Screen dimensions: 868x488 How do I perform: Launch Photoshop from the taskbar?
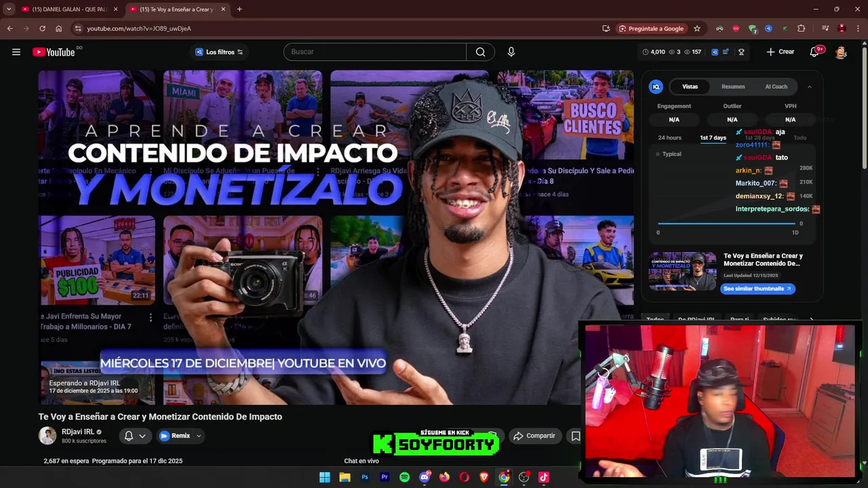pyautogui.click(x=365, y=477)
